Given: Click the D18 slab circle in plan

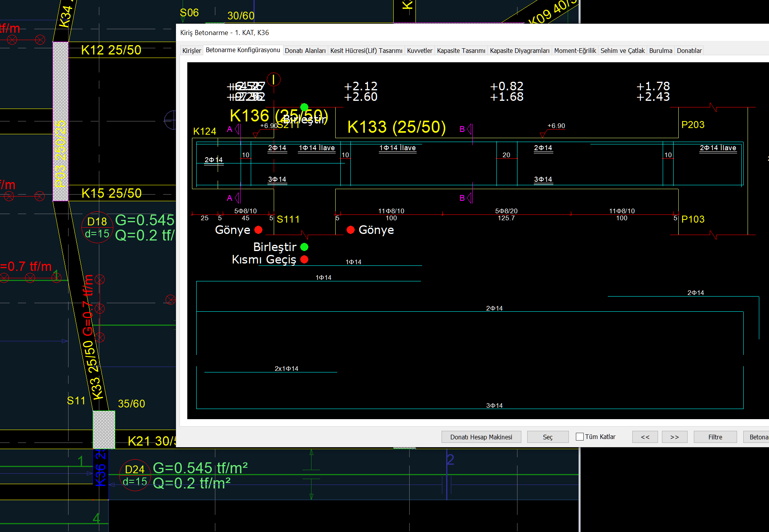Looking at the screenshot, I should 97,228.
